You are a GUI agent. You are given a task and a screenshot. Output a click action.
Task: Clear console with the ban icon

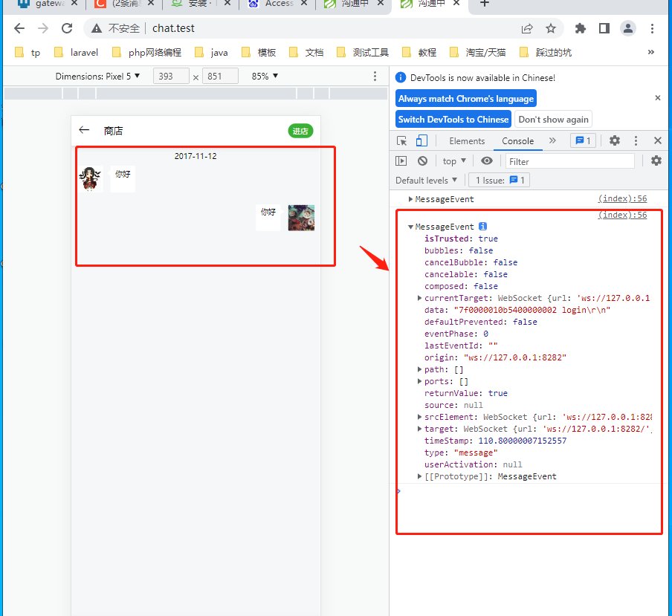click(422, 161)
